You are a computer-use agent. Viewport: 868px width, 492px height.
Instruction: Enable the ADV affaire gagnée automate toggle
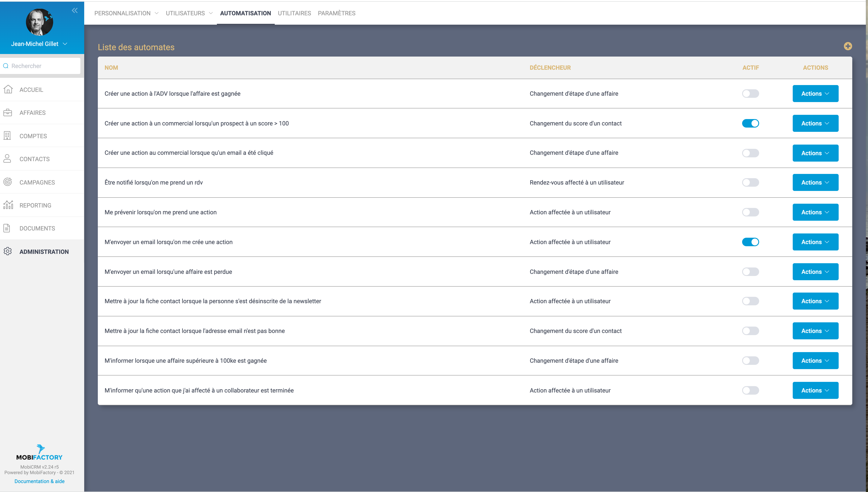[750, 94]
